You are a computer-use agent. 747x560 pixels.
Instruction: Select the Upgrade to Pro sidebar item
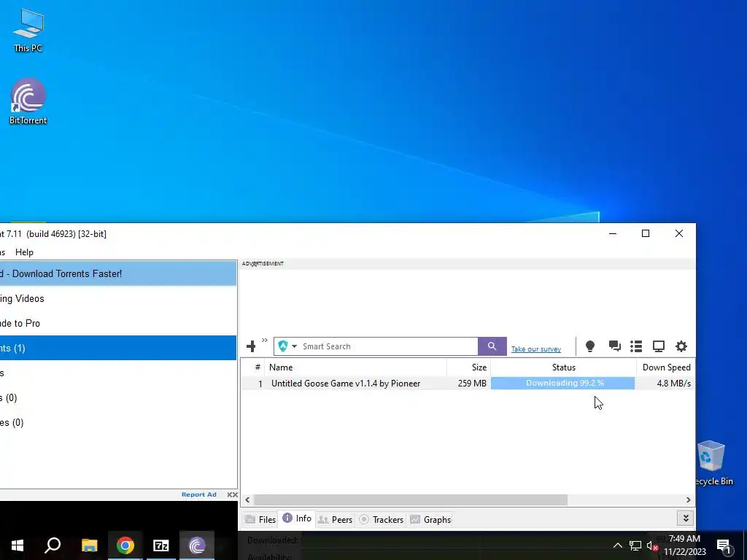coord(118,323)
